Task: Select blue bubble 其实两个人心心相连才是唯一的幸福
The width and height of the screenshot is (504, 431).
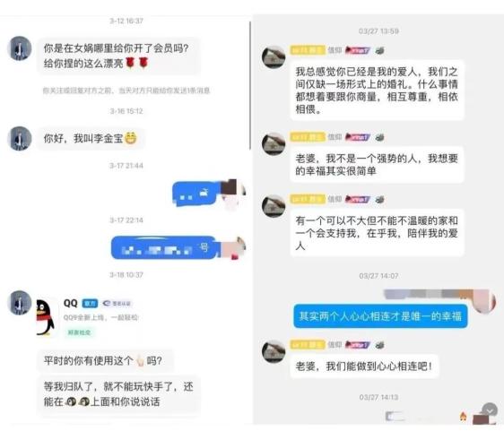Action: click(380, 316)
